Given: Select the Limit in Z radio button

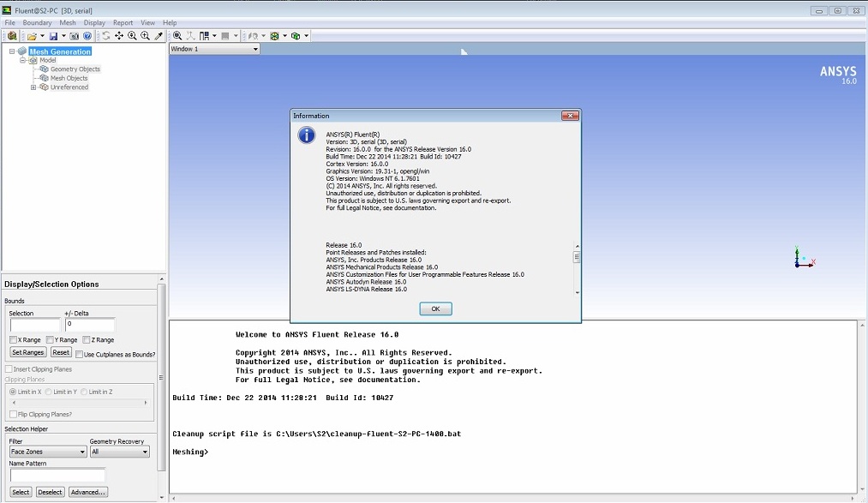Looking at the screenshot, I should [84, 392].
